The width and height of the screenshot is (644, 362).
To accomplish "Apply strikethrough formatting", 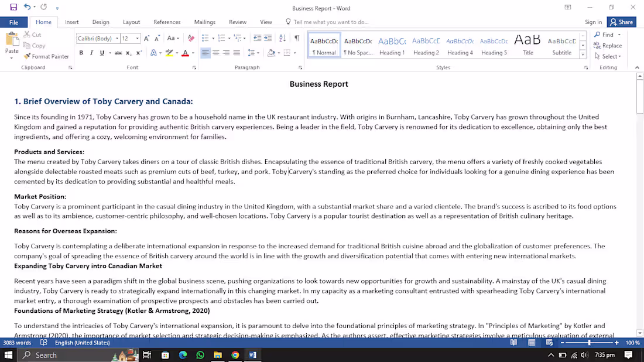I will tap(118, 53).
